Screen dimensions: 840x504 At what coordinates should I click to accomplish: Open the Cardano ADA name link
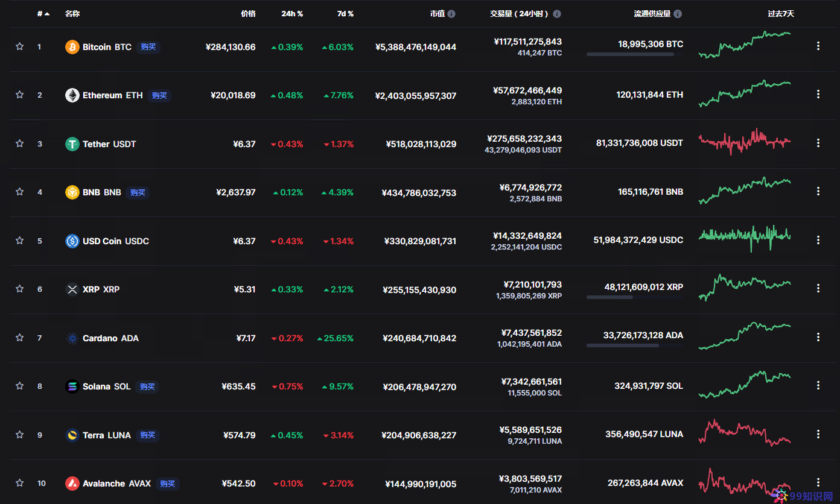pos(110,338)
